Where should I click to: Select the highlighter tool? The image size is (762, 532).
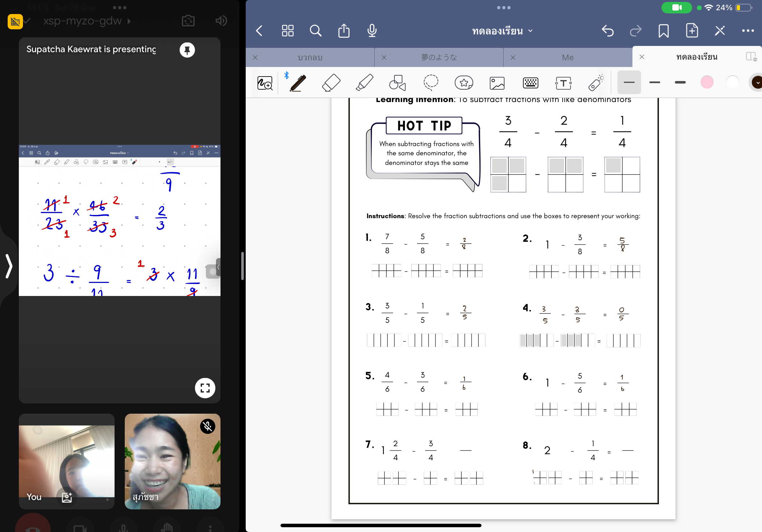364,83
